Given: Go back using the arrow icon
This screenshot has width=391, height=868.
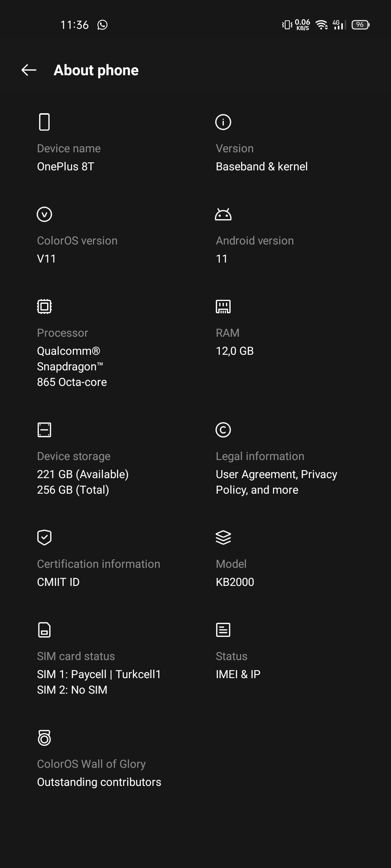Looking at the screenshot, I should coord(29,70).
